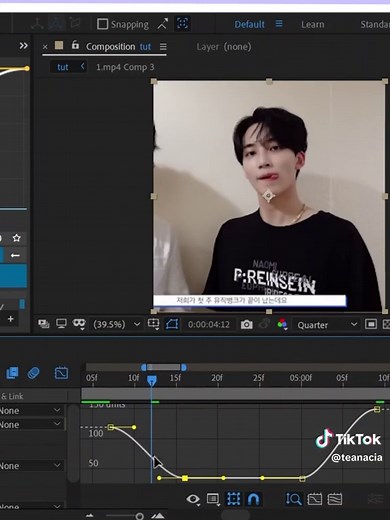Screen dimensions: 390x520
Task: Select the top-right keyframe on the graph
Action: [377, 409]
